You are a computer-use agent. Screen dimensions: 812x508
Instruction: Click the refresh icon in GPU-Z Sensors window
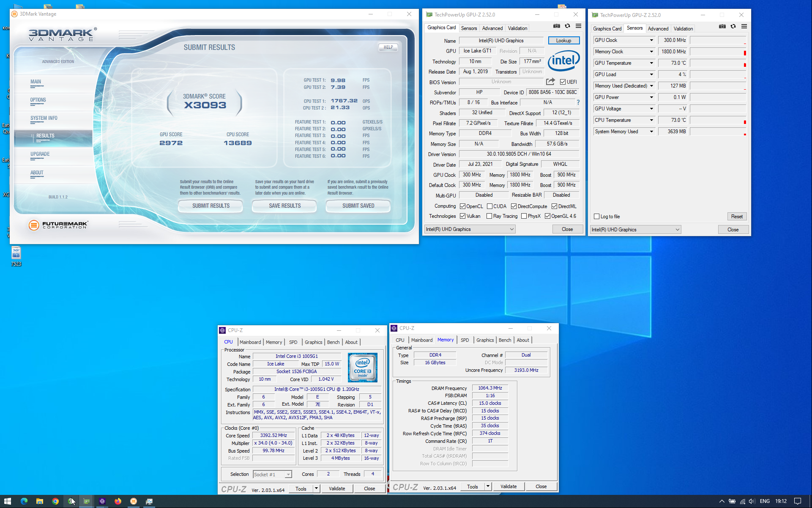pyautogui.click(x=733, y=27)
